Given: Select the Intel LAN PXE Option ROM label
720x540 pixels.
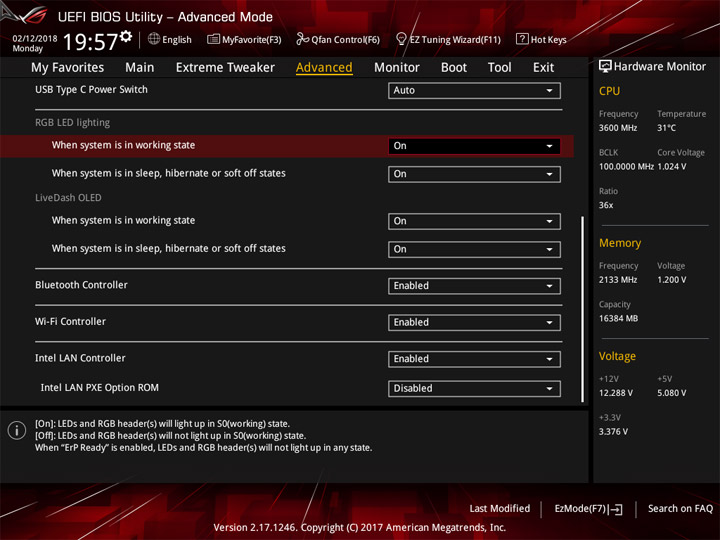Looking at the screenshot, I should tap(100, 388).
